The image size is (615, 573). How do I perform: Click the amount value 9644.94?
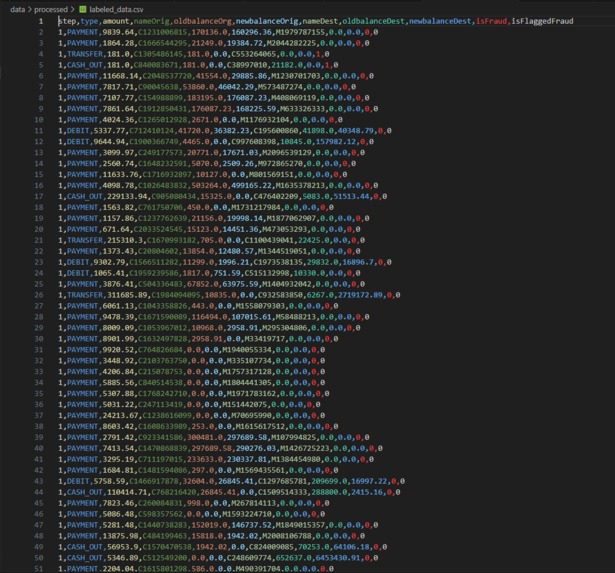click(109, 142)
